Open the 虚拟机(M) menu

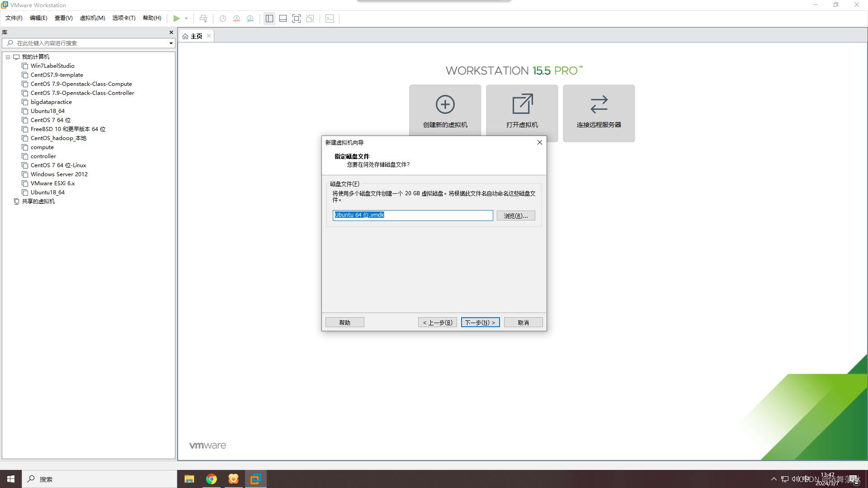[x=91, y=18]
